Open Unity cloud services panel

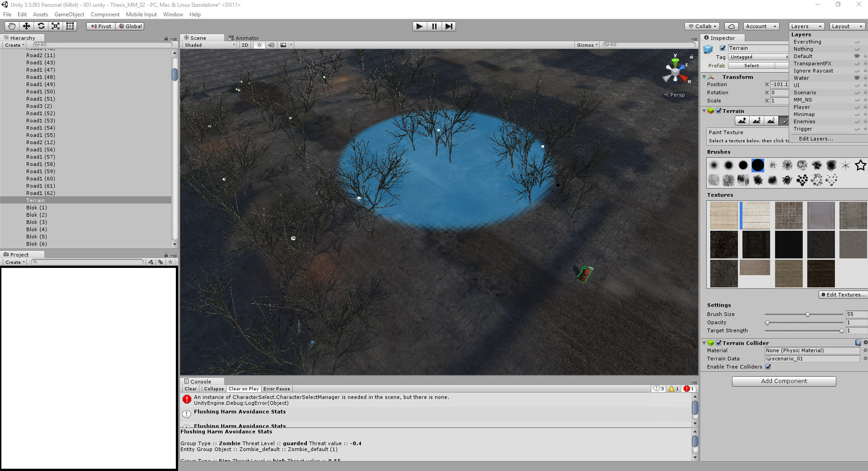point(732,26)
